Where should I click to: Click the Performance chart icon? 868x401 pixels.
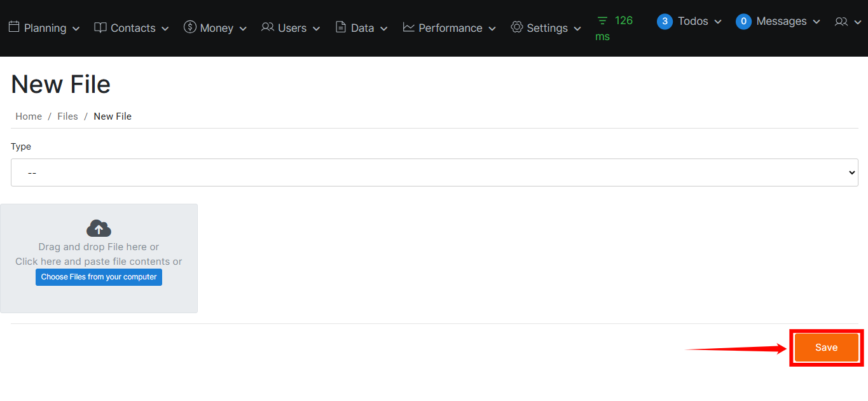click(409, 27)
